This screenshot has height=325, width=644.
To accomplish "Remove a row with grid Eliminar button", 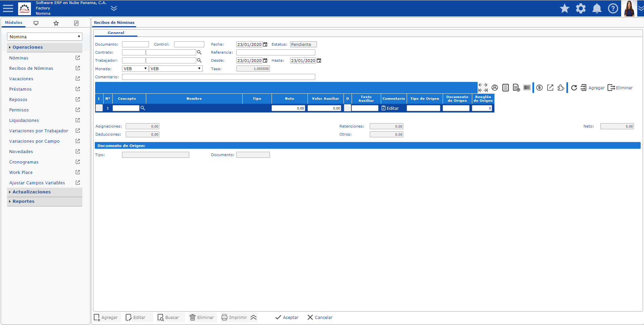I will 620,88.
